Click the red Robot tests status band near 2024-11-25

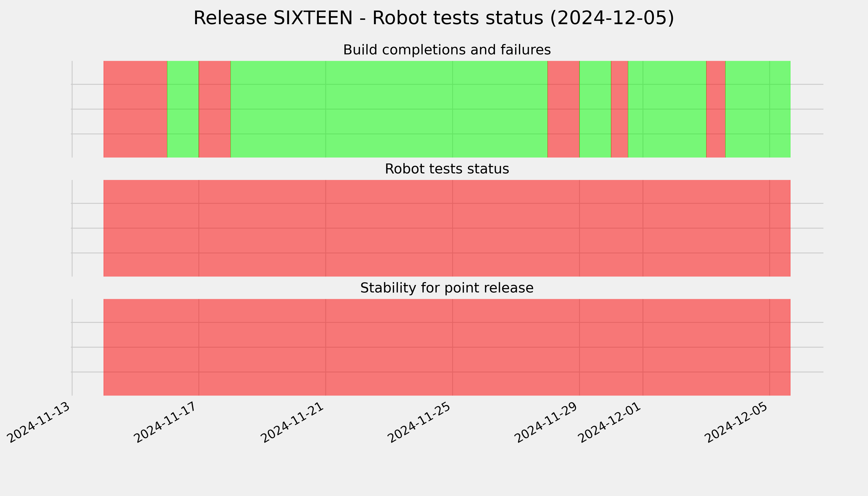447,228
